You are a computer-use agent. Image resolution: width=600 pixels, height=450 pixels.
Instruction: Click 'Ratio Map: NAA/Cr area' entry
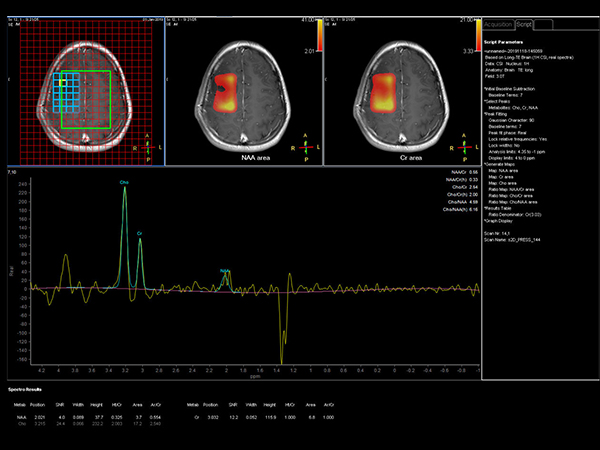click(511, 189)
